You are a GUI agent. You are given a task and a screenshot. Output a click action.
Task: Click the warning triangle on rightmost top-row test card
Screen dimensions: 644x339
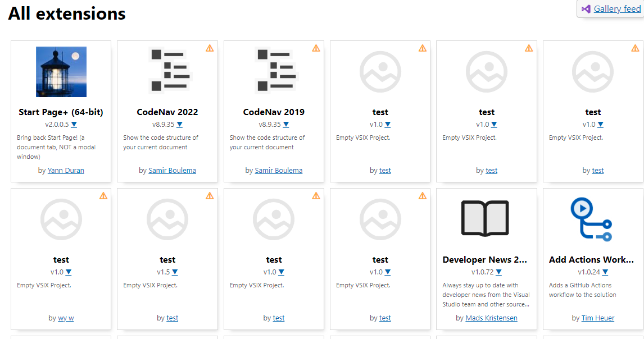pyautogui.click(x=636, y=48)
